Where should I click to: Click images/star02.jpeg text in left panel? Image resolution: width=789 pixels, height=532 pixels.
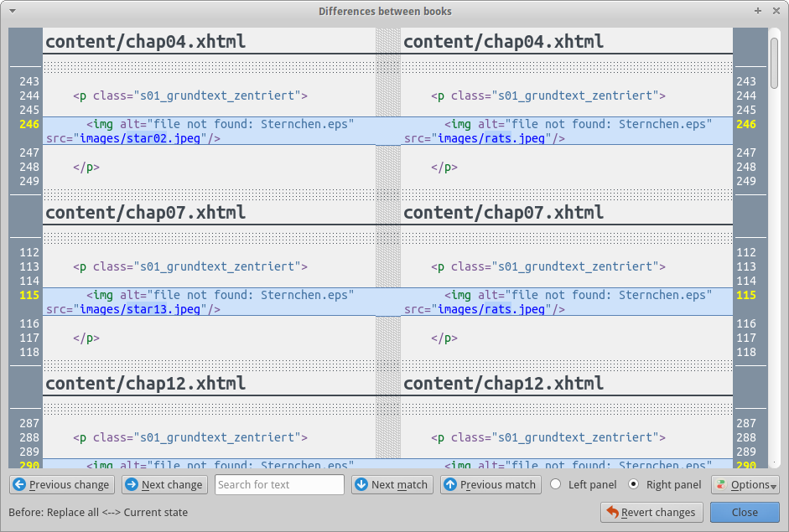140,138
